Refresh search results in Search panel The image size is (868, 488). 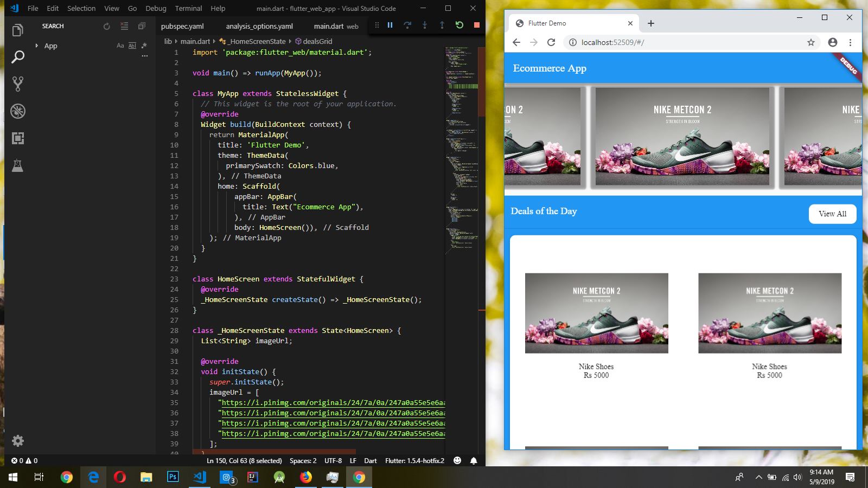[x=106, y=26]
